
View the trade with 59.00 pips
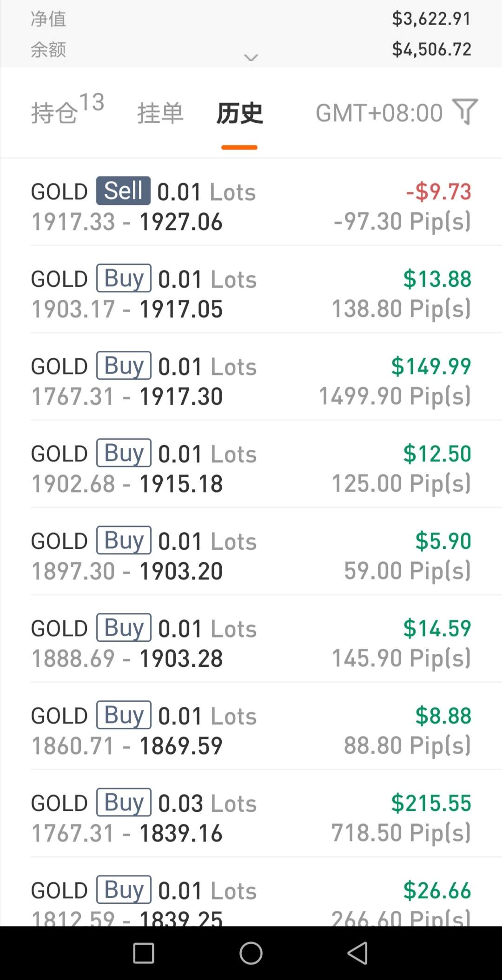(x=251, y=555)
